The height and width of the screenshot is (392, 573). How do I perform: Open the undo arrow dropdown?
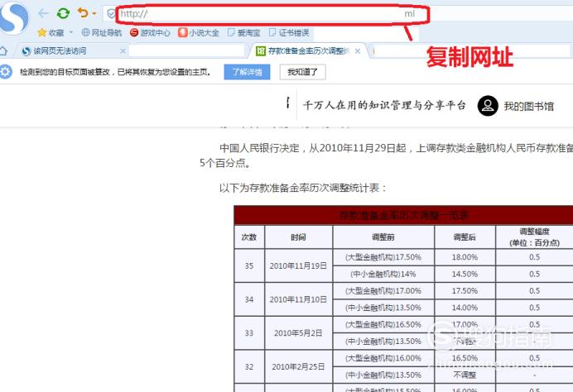pos(94,14)
